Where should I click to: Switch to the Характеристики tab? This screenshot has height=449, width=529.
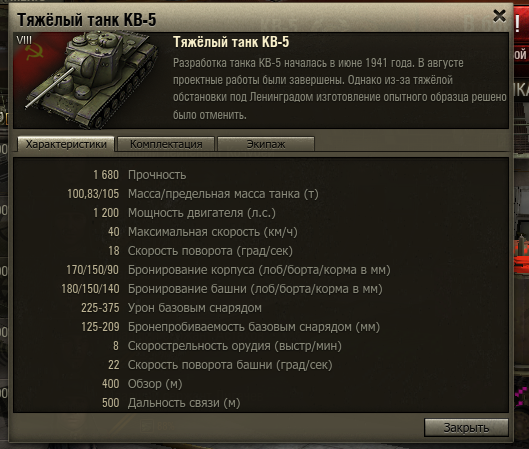point(66,144)
